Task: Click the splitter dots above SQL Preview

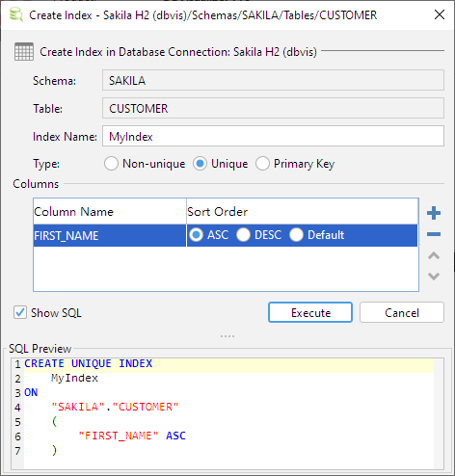Action: point(227,336)
